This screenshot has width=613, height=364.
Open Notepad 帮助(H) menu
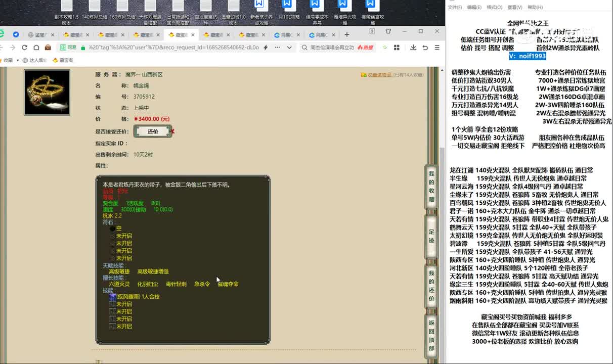pyautogui.click(x=536, y=7)
